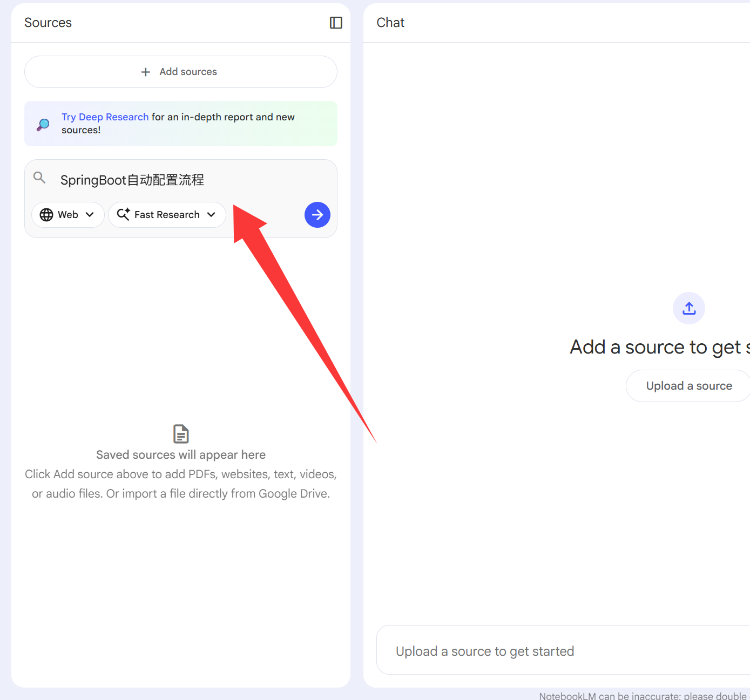Viewport: 750px width, 700px height.
Task: Click the document icon above saved sources text
Action: (x=181, y=434)
